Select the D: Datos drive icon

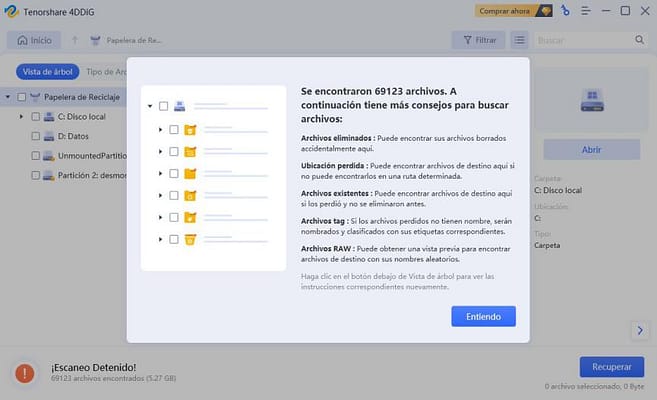tap(49, 136)
